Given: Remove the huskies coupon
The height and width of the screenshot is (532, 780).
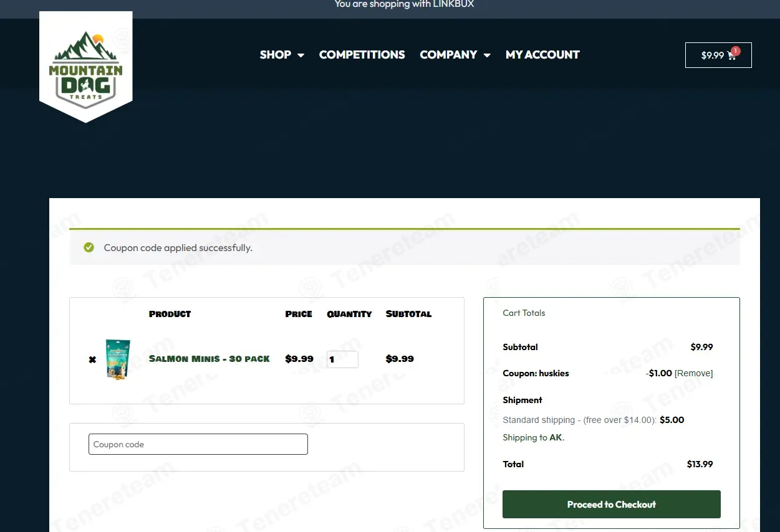Looking at the screenshot, I should tap(693, 373).
